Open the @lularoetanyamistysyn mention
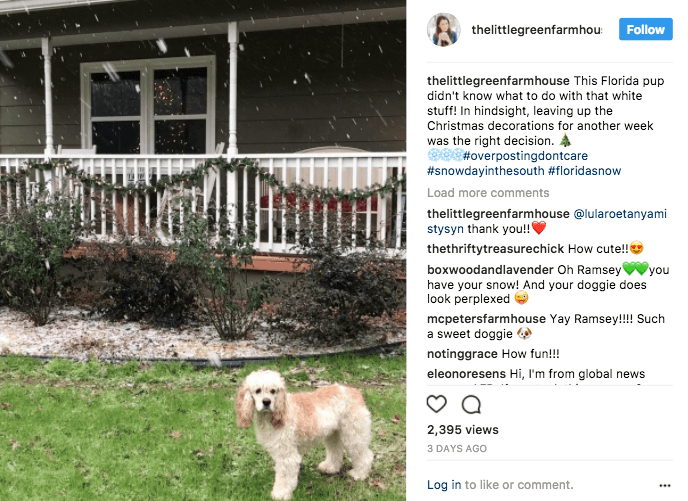 tap(547, 221)
